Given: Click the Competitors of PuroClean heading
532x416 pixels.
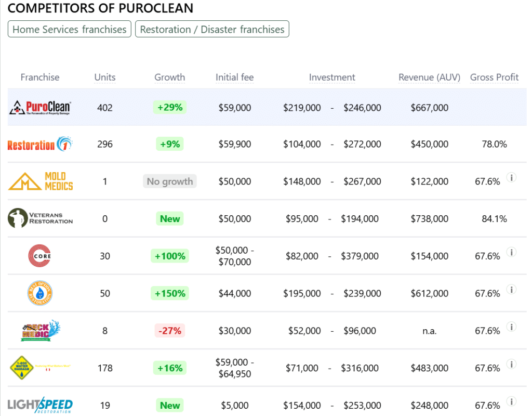Looking at the screenshot, I should pos(100,8).
